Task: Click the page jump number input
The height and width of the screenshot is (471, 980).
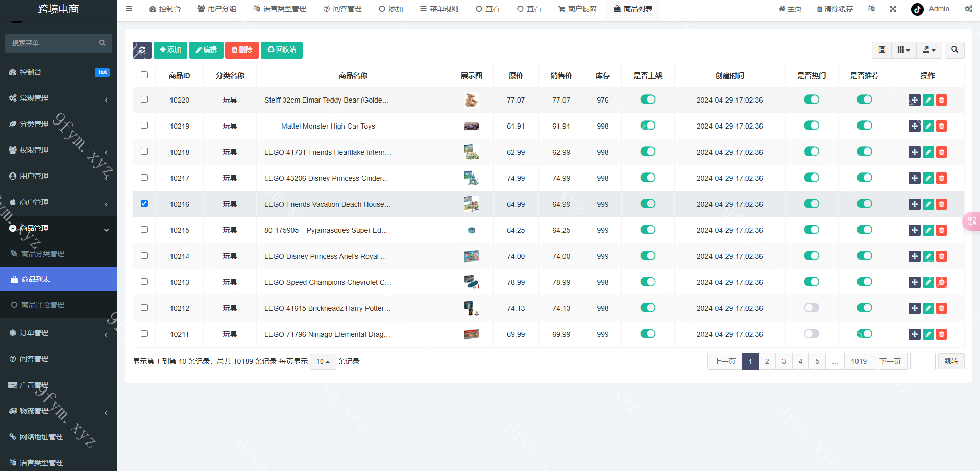Action: (923, 361)
